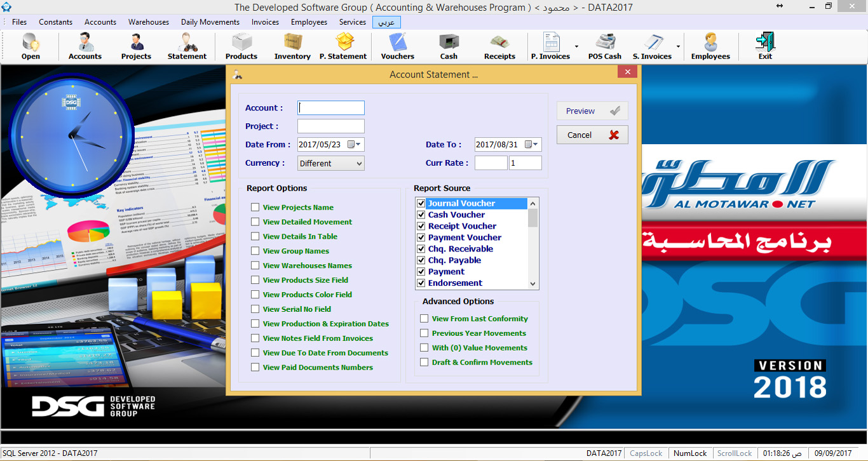This screenshot has width=868, height=461.
Task: Enable View Projects Name checkbox
Action: 255,207
